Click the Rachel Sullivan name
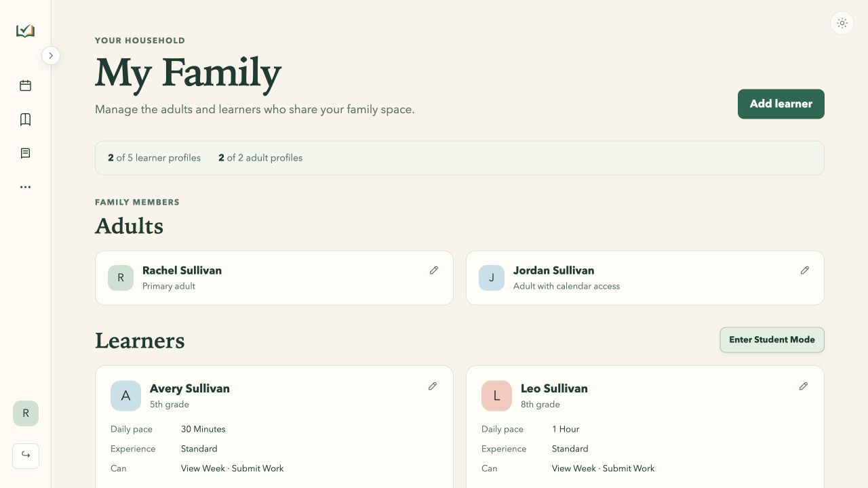Image resolution: width=868 pixels, height=488 pixels. point(182,270)
